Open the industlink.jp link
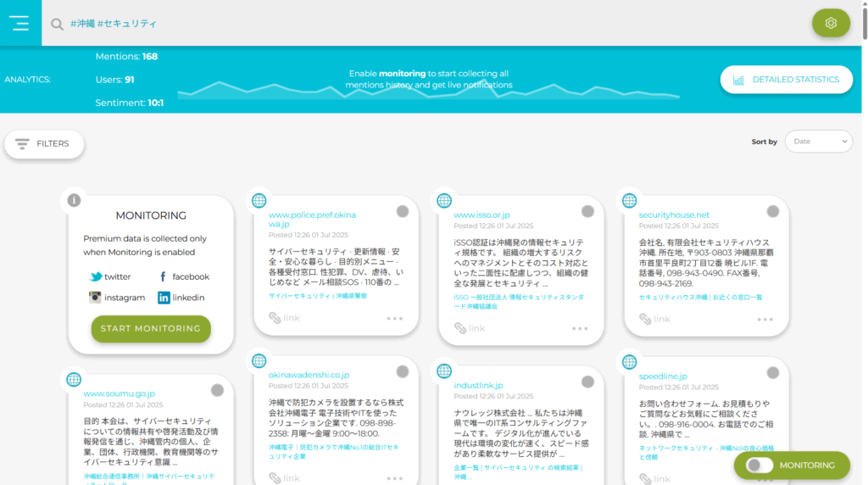The height and width of the screenshot is (485, 868). (478, 385)
